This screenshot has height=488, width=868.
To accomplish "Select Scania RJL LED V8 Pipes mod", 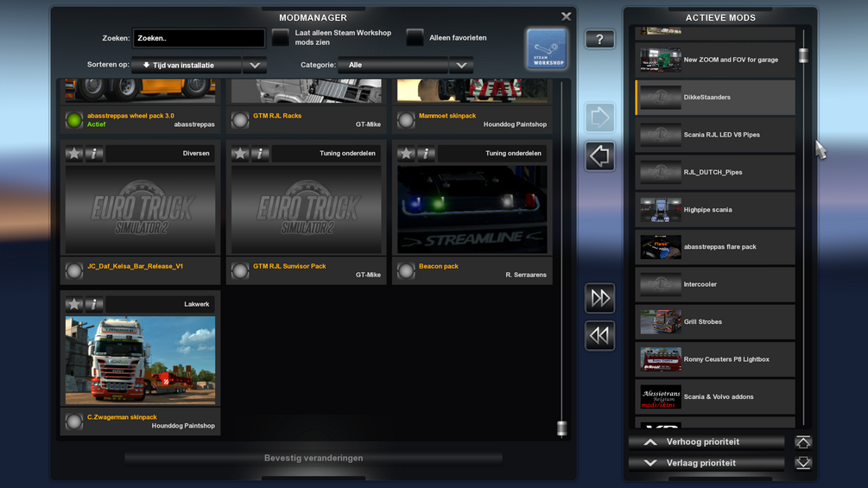I will click(x=715, y=135).
